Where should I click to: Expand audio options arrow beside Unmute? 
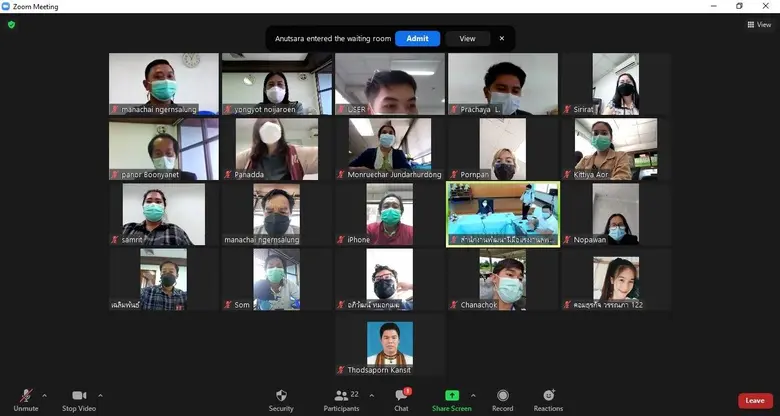point(46,395)
